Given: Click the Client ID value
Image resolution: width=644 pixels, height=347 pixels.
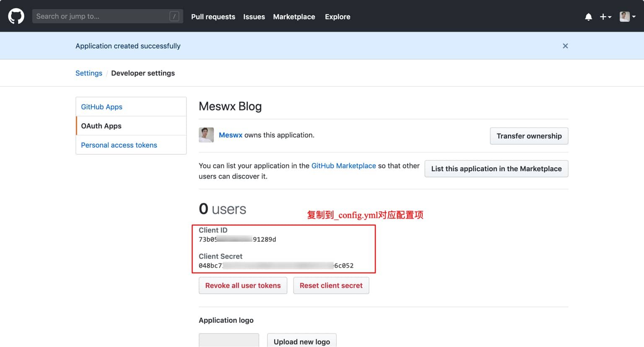Looking at the screenshot, I should [237, 239].
